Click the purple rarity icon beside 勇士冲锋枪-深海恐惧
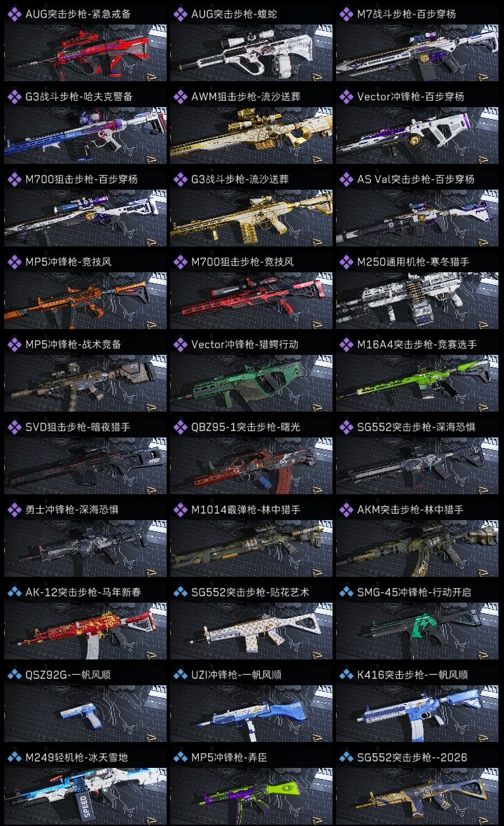 (14, 510)
